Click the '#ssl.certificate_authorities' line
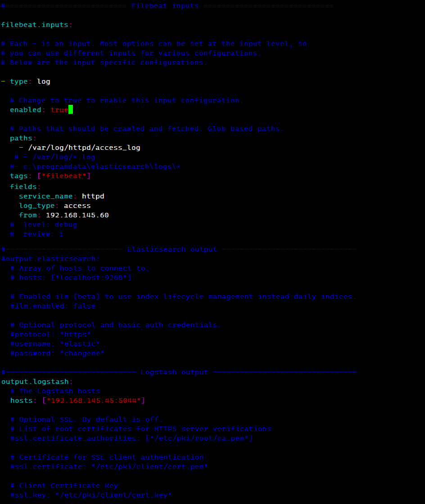Image resolution: width=425 pixels, height=504 pixels. click(131, 438)
